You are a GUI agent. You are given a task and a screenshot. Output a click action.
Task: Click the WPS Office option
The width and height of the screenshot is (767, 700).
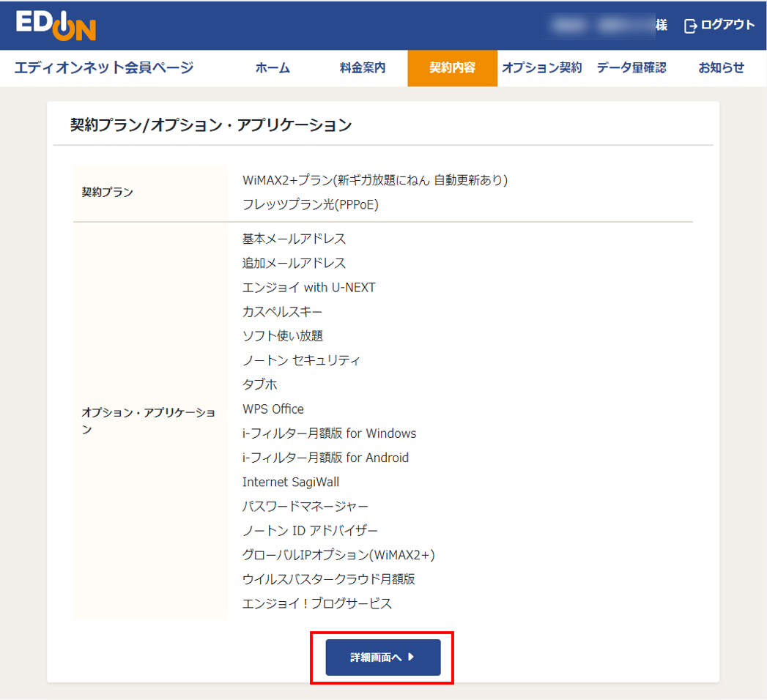tap(273, 409)
